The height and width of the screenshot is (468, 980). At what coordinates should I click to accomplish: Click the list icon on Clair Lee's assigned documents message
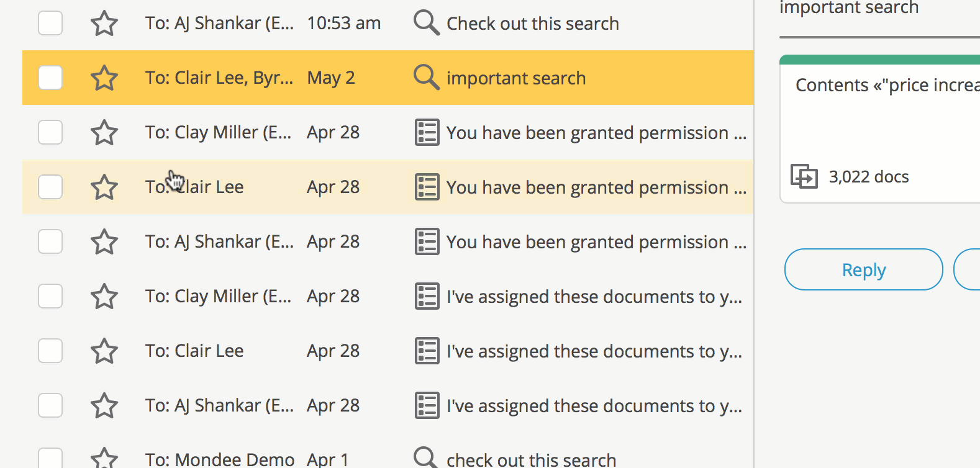[427, 351]
